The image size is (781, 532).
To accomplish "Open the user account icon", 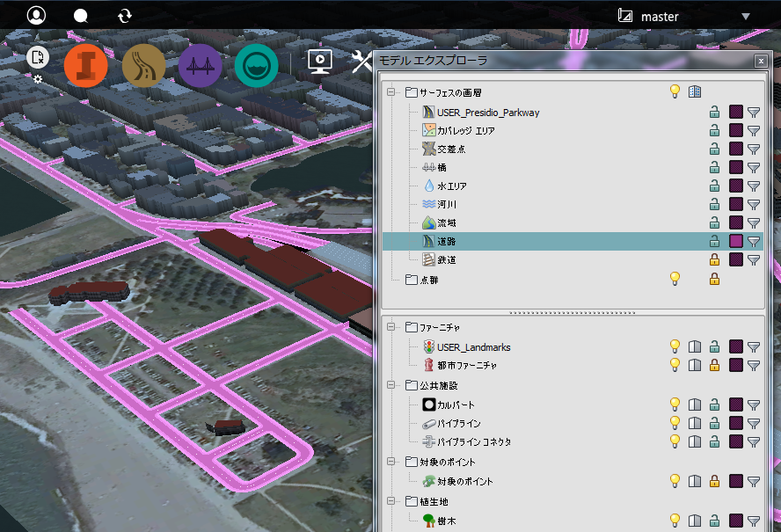I will point(36,16).
